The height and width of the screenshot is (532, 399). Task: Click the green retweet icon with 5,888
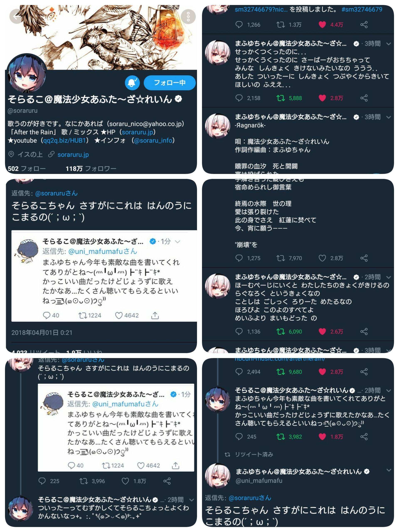click(x=280, y=98)
